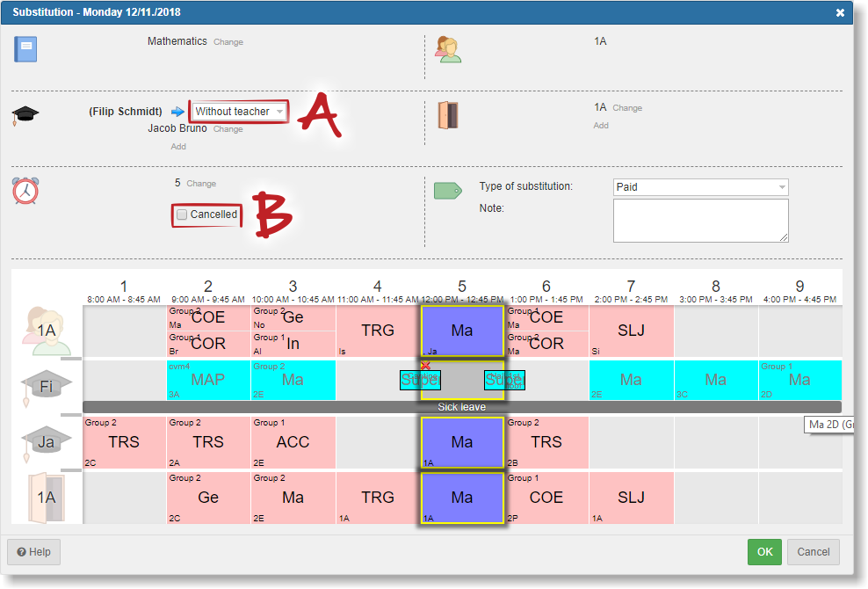Click Change next to classroom 1A
868x589 pixels.
tap(627, 108)
